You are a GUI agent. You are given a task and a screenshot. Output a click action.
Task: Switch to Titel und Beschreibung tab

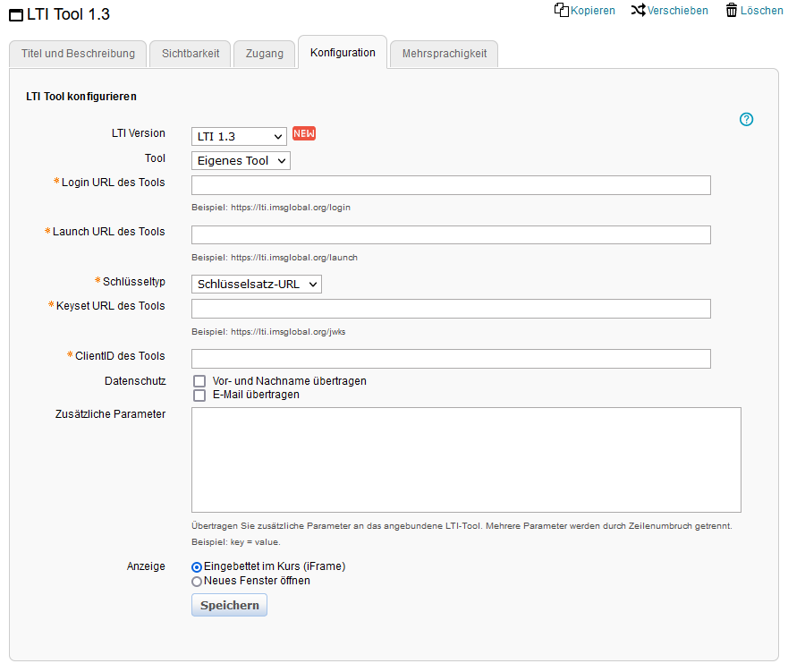78,54
